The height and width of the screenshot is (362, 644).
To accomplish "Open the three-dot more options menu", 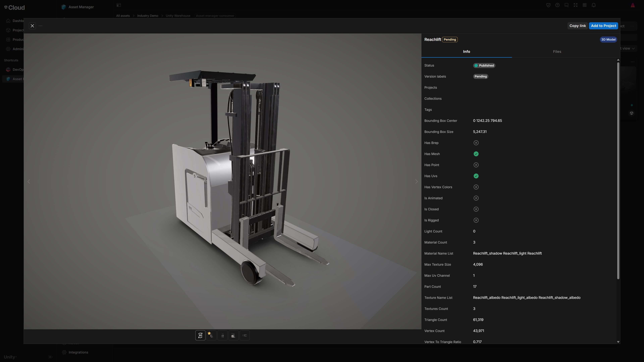I will [40, 26].
